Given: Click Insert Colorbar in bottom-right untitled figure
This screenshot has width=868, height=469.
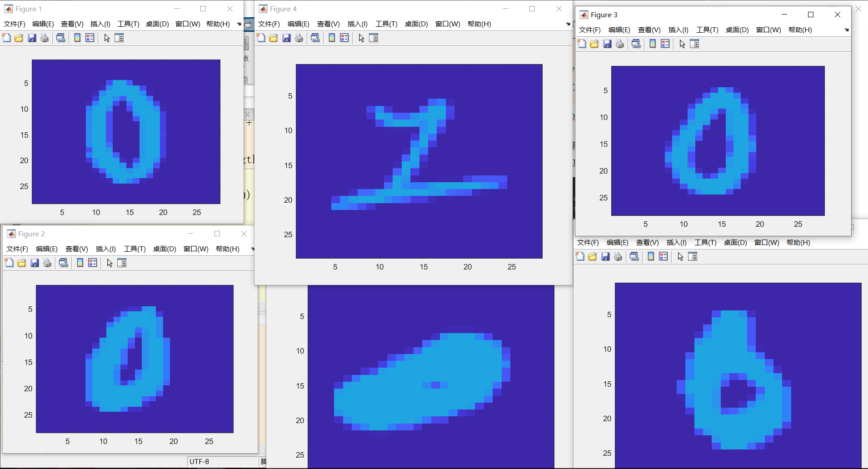Looking at the screenshot, I should (x=651, y=256).
